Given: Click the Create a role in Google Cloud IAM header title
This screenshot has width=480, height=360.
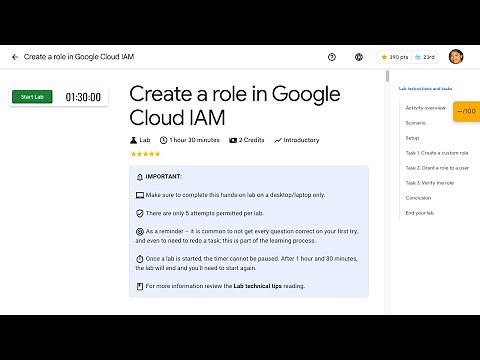Looking at the screenshot, I should tap(79, 57).
